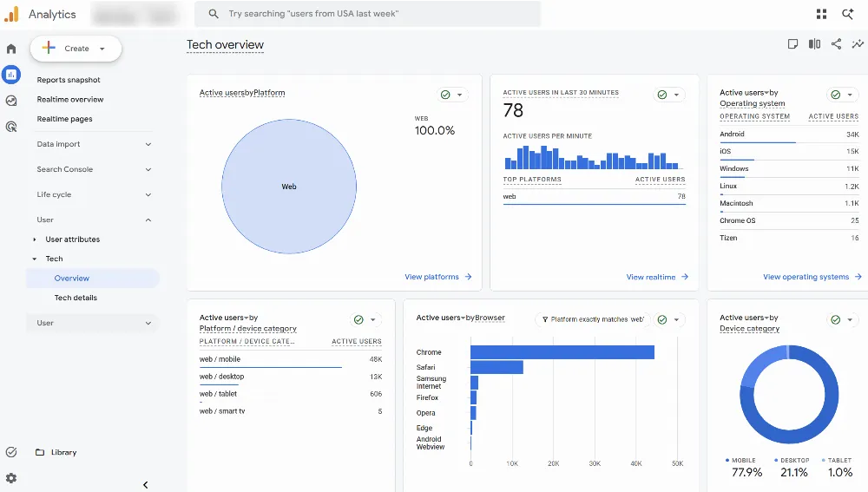Open the Insights trend line icon
This screenshot has width=868, height=492.
point(858,44)
